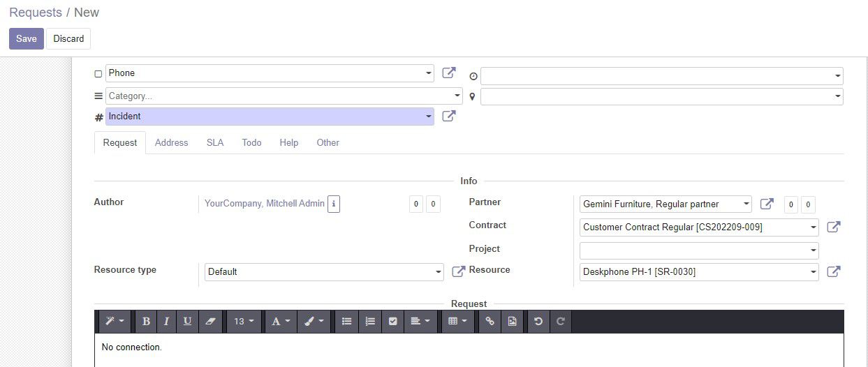Open external link beside Contract field

(x=834, y=227)
